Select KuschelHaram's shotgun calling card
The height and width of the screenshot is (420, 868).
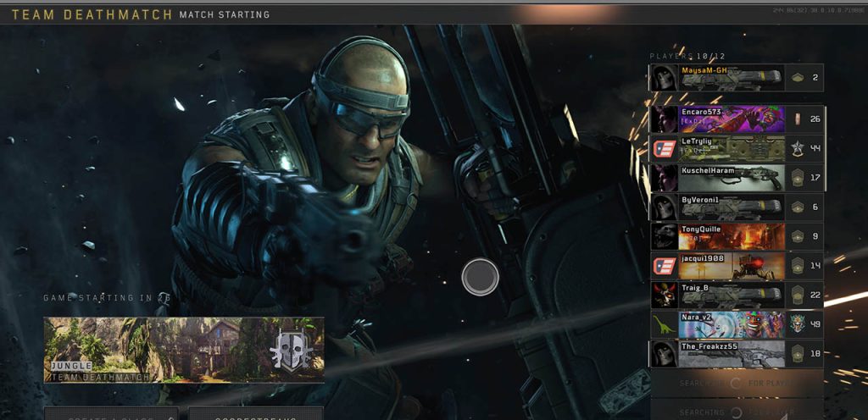(732, 178)
